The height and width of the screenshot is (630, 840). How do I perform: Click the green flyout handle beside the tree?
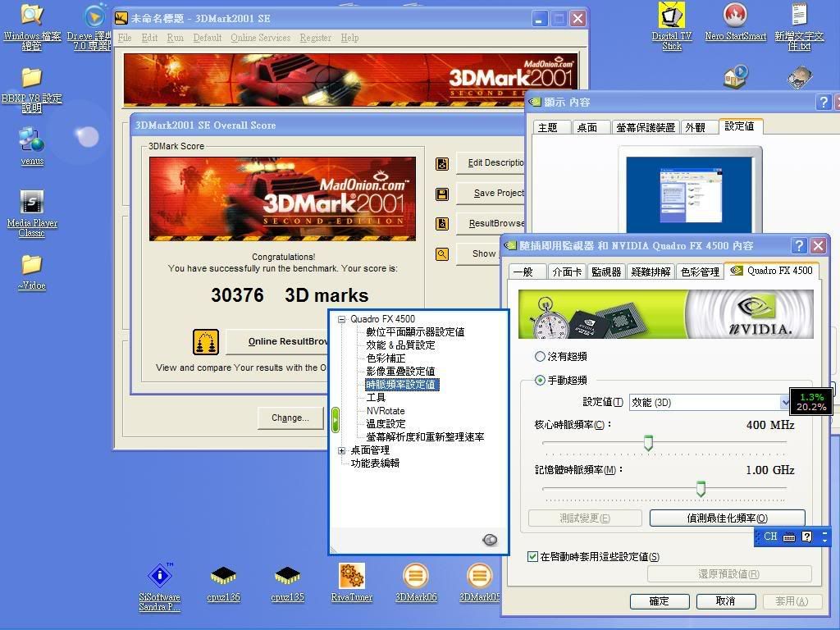tap(336, 419)
